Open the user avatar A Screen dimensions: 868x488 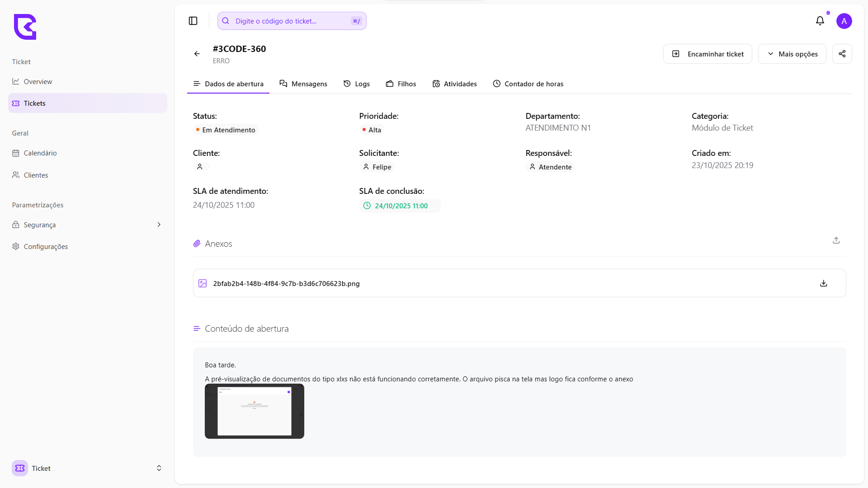(x=844, y=21)
